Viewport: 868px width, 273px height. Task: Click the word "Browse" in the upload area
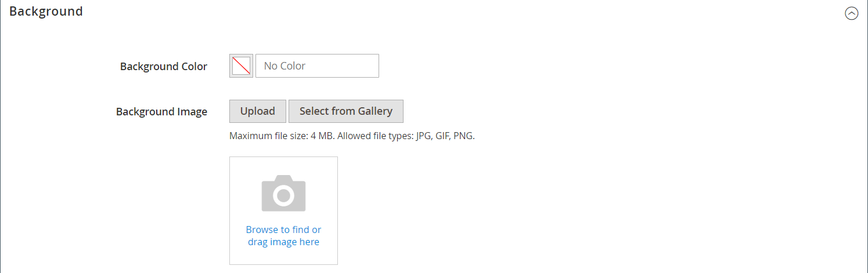click(262, 230)
